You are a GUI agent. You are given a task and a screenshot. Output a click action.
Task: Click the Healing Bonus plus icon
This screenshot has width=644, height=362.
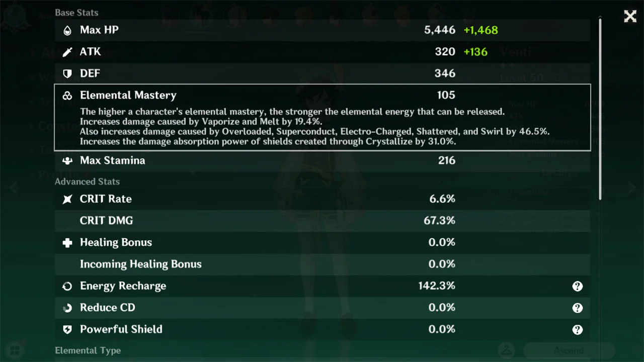point(67,243)
